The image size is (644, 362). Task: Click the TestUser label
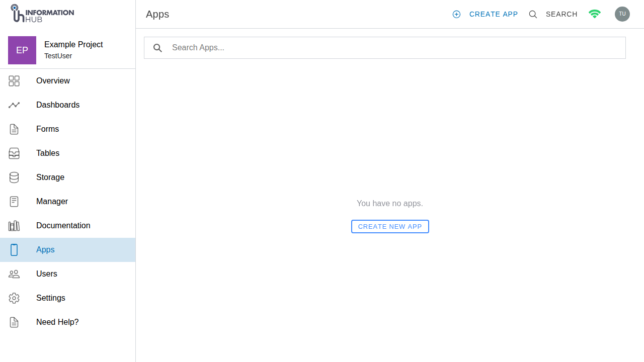[58, 56]
